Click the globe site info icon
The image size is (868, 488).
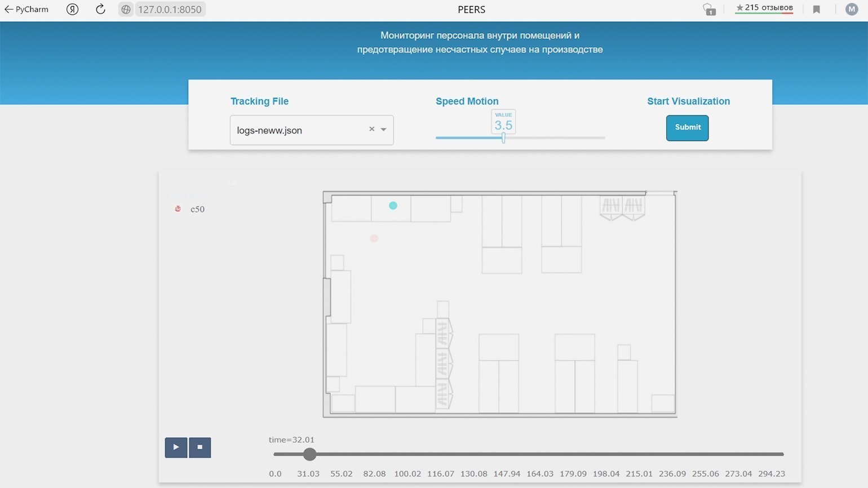click(x=126, y=10)
